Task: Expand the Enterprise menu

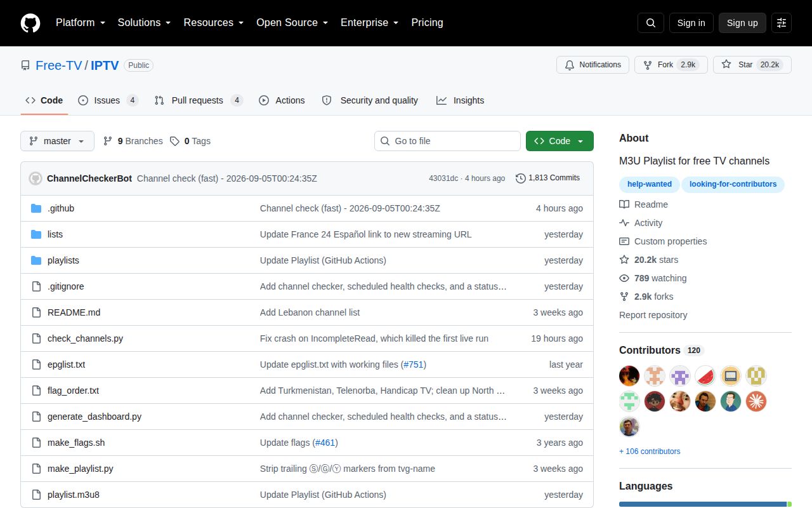Action: pyautogui.click(x=370, y=23)
